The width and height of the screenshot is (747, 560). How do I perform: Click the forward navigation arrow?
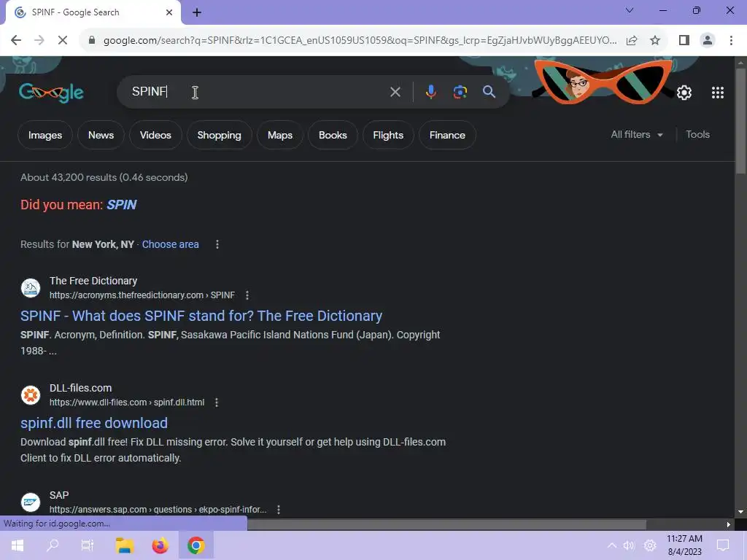click(39, 41)
